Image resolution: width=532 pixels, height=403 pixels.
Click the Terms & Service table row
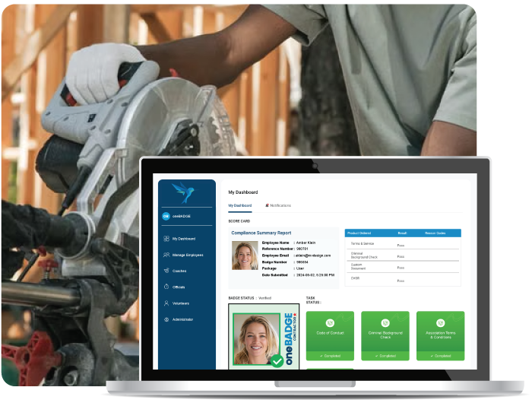click(403, 244)
